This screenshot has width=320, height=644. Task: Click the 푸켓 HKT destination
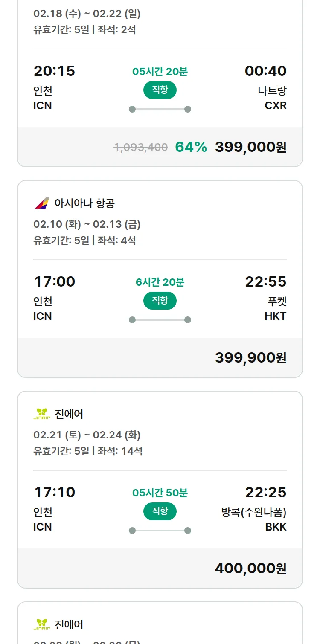coord(275,308)
